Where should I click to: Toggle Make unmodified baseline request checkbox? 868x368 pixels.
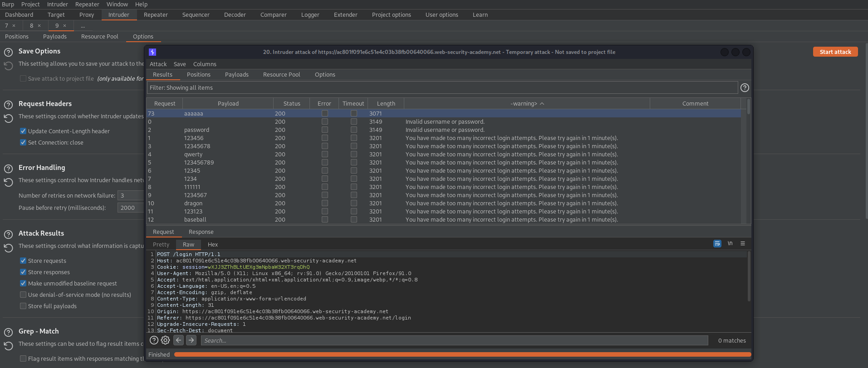click(23, 283)
